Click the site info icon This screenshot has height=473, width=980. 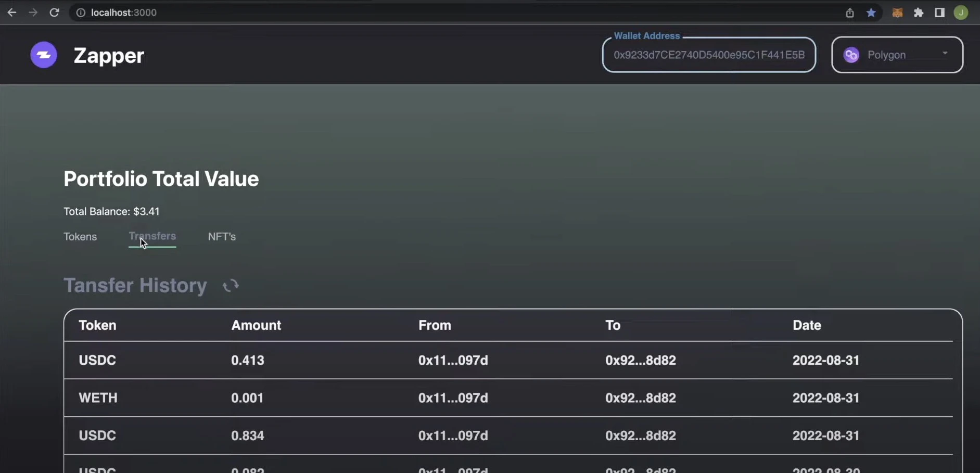click(81, 12)
